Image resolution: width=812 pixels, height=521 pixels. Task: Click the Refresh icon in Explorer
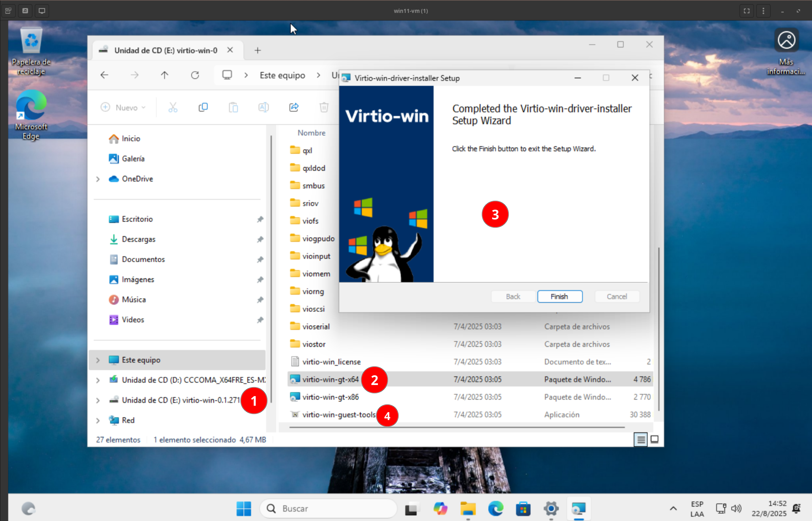[x=195, y=75]
